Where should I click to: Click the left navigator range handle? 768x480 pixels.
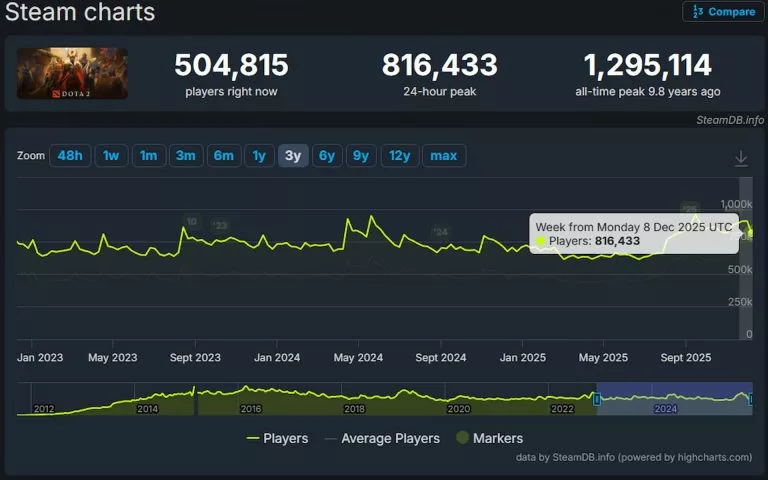click(597, 399)
